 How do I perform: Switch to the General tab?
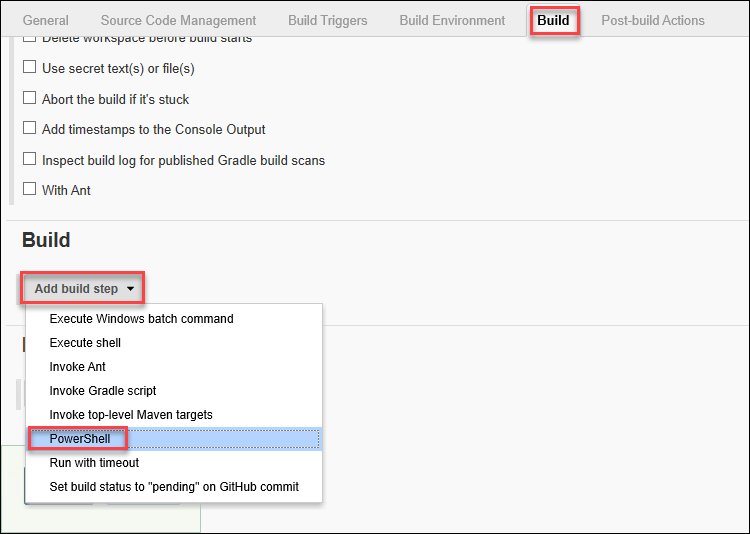tap(45, 21)
